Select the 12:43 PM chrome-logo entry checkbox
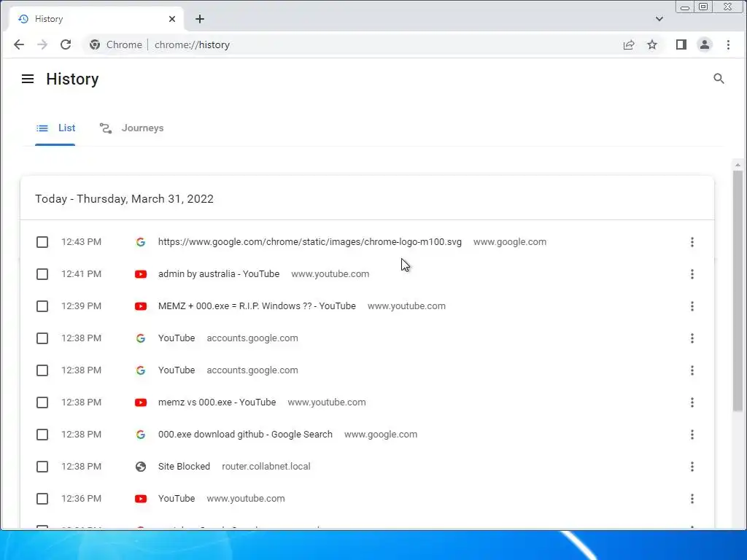The height and width of the screenshot is (560, 747). [x=42, y=242]
